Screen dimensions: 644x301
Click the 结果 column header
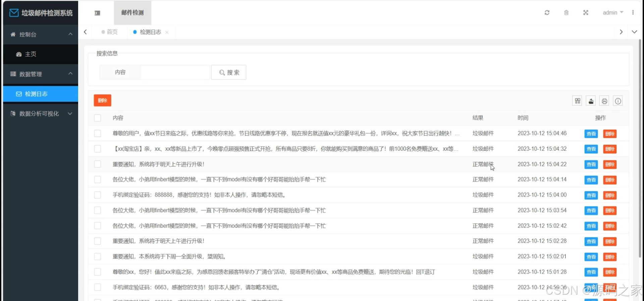click(x=478, y=118)
